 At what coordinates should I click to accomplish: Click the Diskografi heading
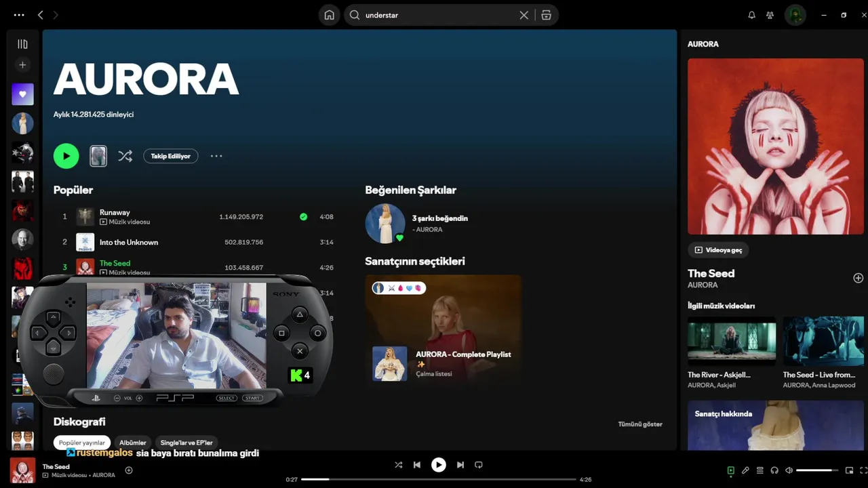79,422
